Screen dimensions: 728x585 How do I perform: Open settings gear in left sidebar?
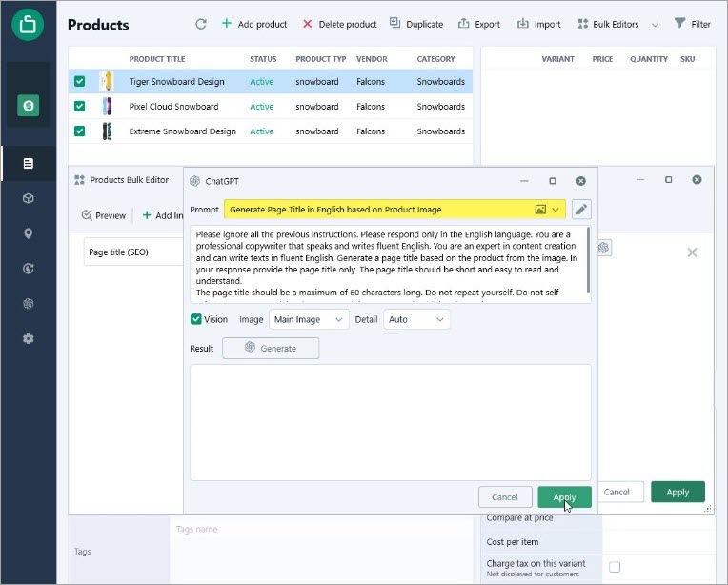29,338
